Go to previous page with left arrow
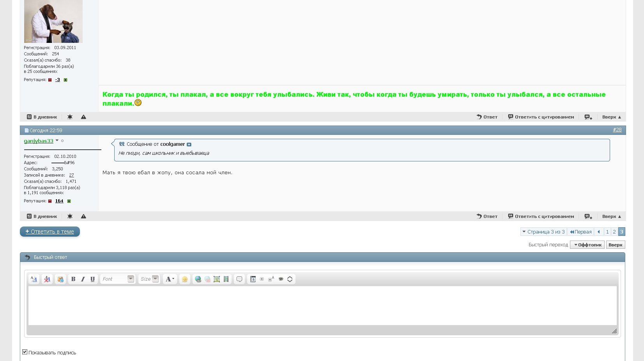This screenshot has width=644, height=361. [599, 232]
